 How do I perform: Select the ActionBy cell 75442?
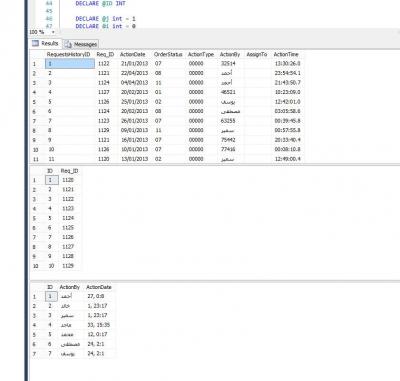coord(231,140)
